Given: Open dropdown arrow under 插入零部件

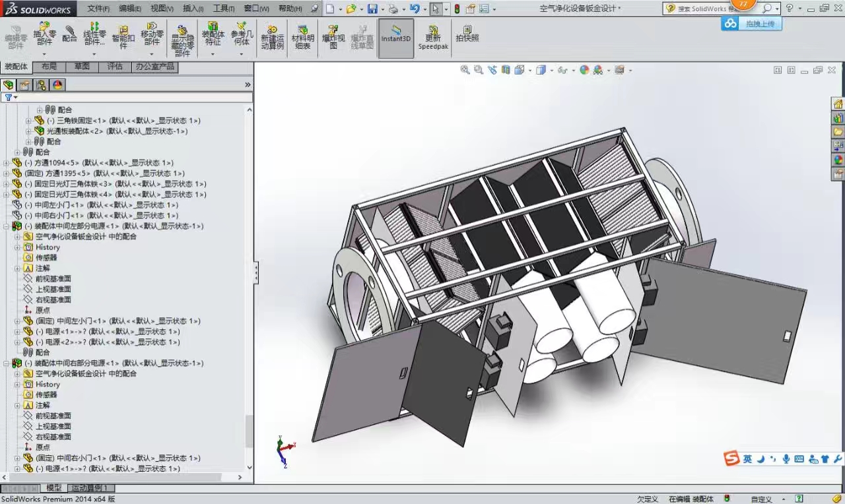Looking at the screenshot, I should point(44,54).
